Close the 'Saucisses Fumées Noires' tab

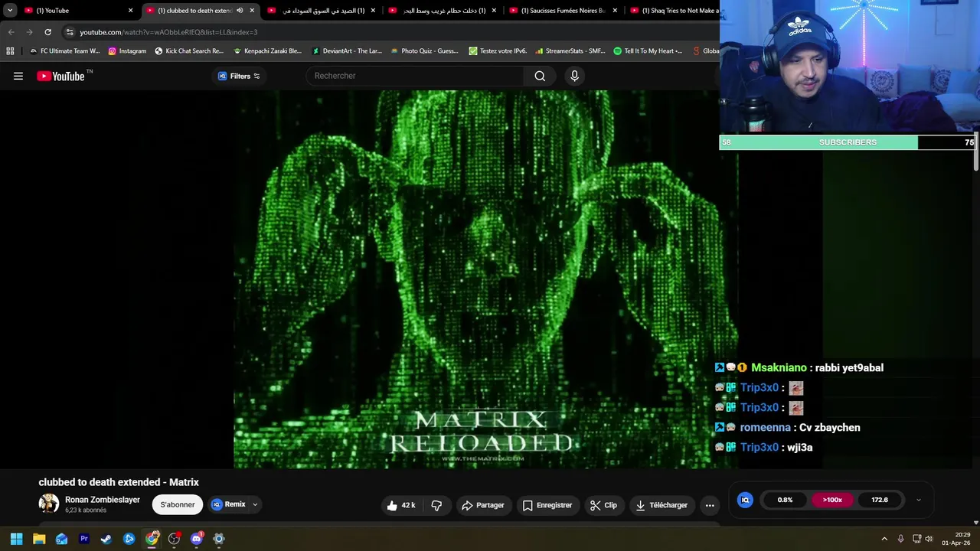click(615, 11)
